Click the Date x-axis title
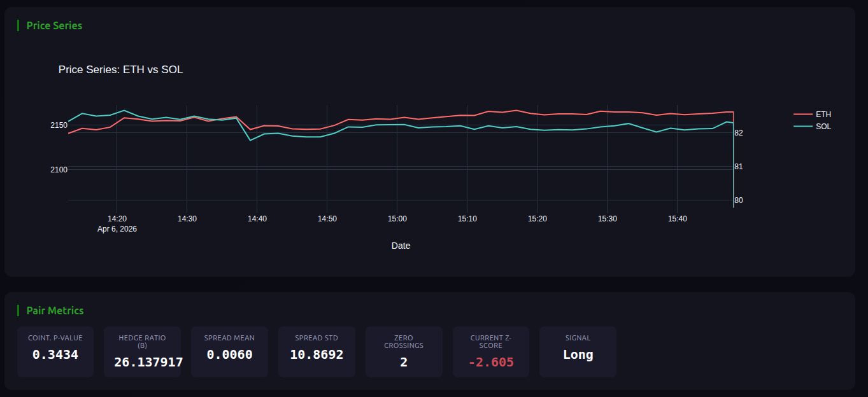 [401, 246]
